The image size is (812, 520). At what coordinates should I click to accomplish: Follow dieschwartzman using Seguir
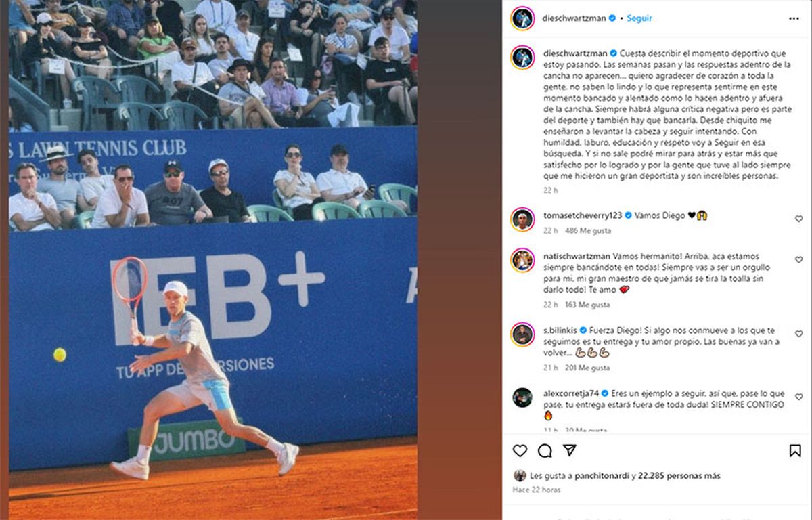coord(639,18)
